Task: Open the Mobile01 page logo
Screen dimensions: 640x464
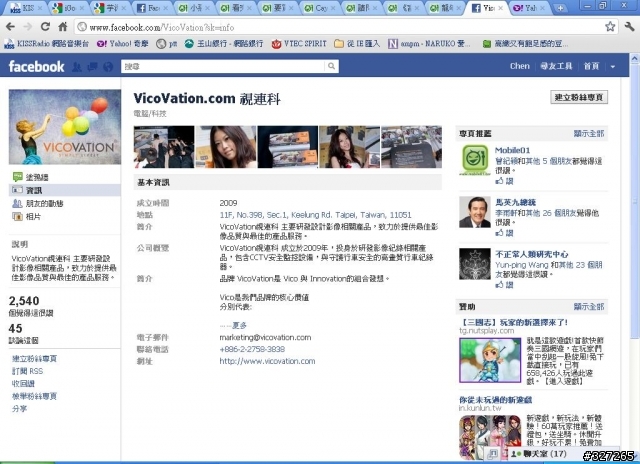Action: point(475,160)
